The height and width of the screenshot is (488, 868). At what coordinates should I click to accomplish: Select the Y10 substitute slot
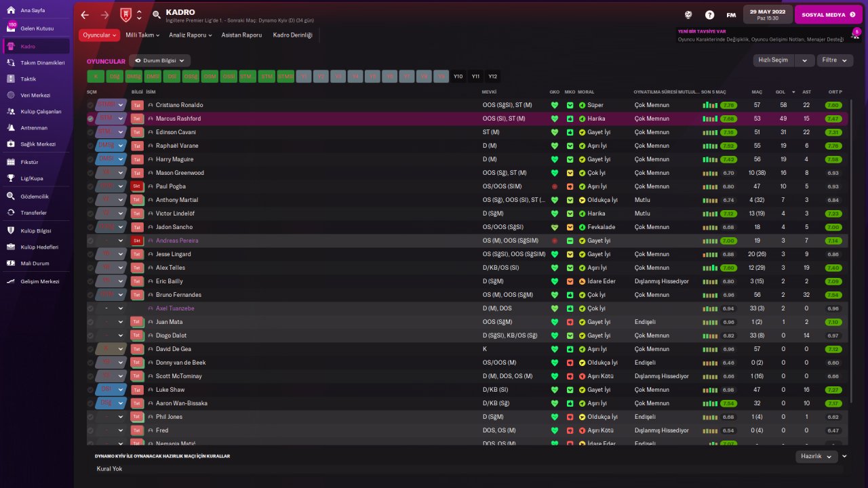tap(458, 77)
